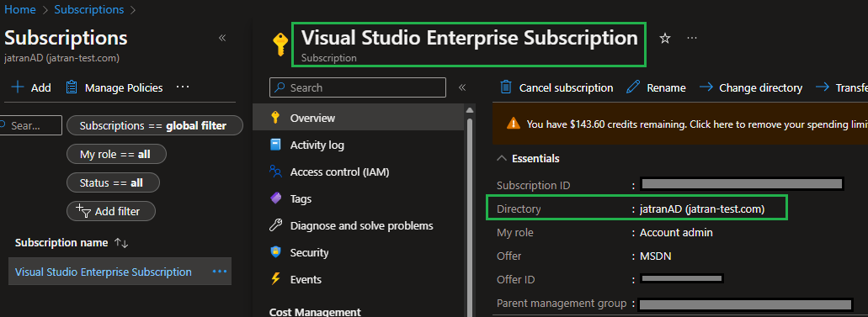Click the Add filter pill
The width and height of the screenshot is (868, 317).
(111, 211)
